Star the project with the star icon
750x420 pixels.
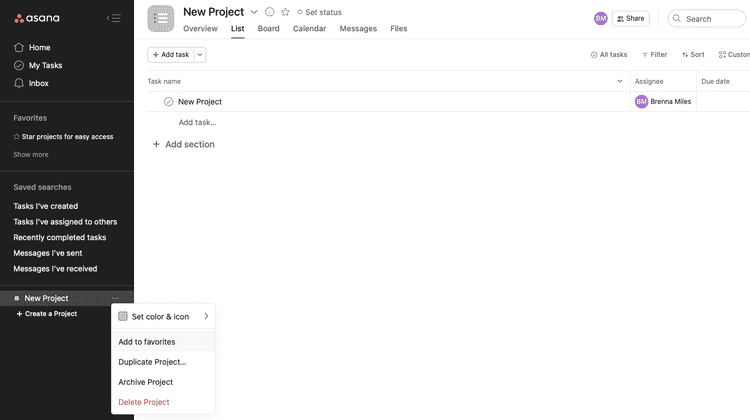(285, 12)
